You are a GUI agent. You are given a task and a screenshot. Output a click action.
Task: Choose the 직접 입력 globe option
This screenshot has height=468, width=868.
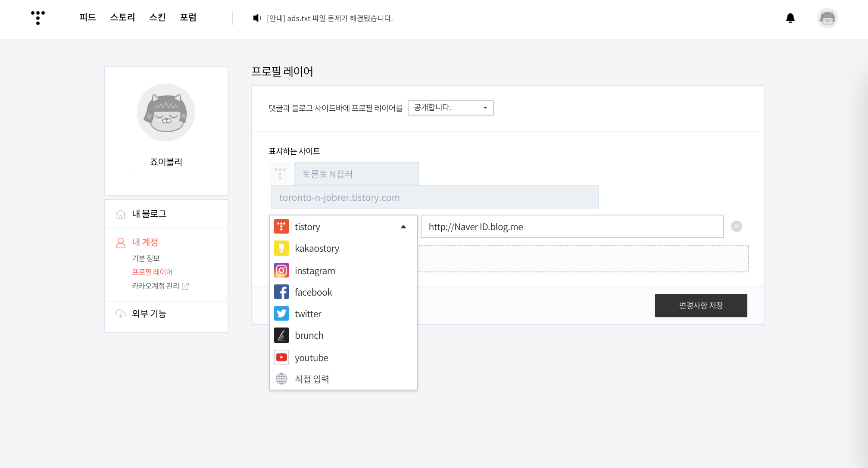(x=312, y=379)
